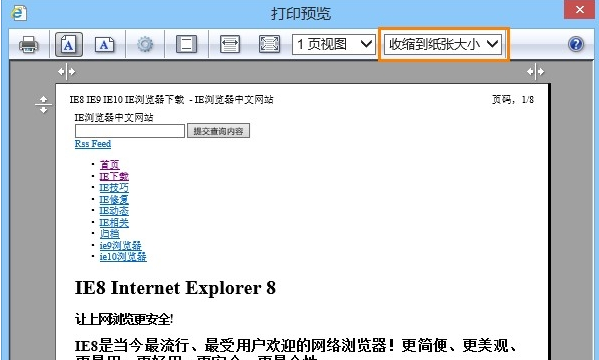Screen dimensions: 599x360
Task: Click the 提交查询内容 button
Action: coord(218,131)
